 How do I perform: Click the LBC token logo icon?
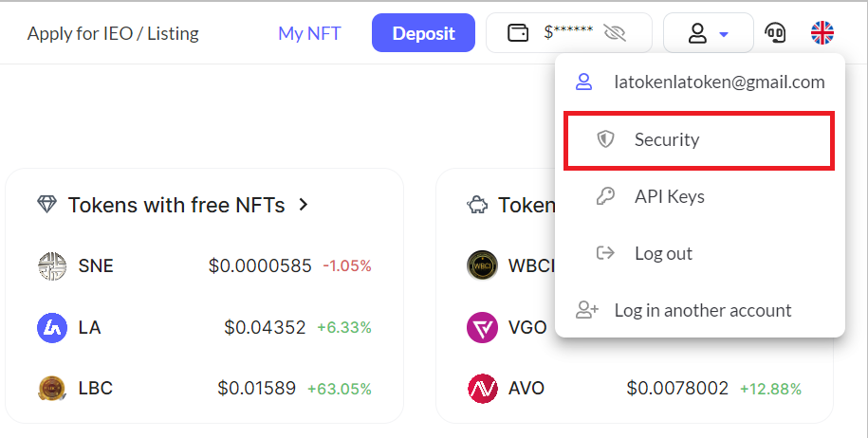click(52, 389)
